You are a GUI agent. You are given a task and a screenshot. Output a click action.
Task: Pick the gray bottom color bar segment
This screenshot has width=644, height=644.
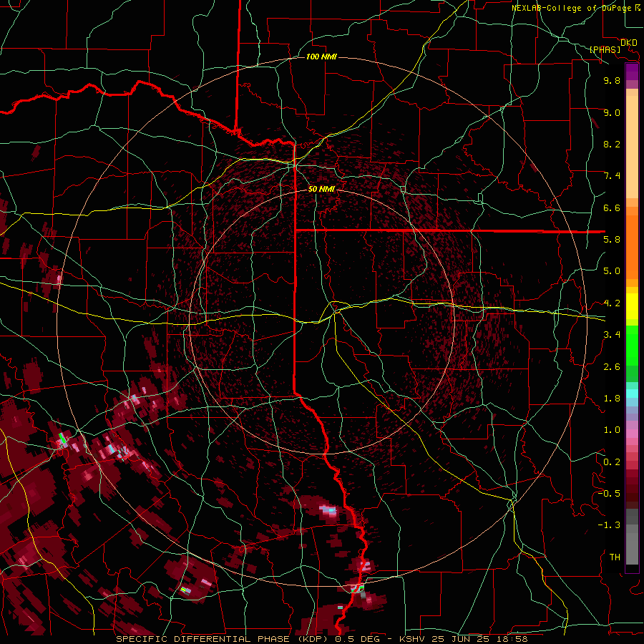(632, 549)
